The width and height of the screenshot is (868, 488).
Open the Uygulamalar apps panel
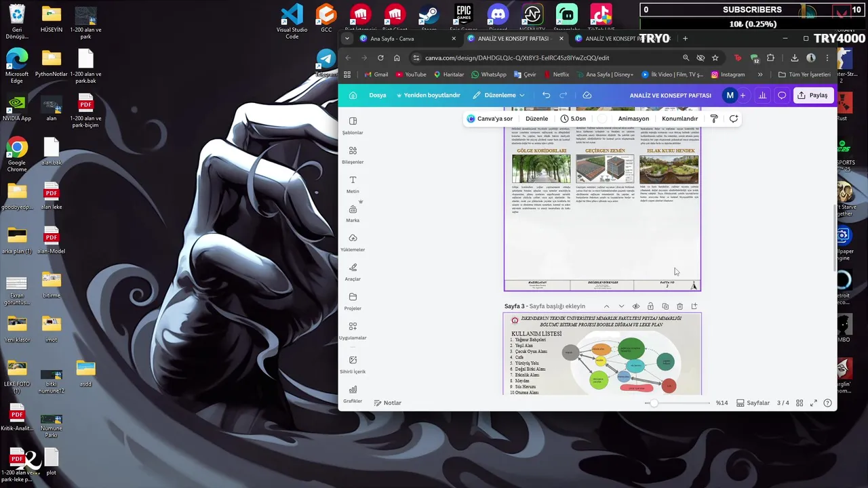click(353, 331)
